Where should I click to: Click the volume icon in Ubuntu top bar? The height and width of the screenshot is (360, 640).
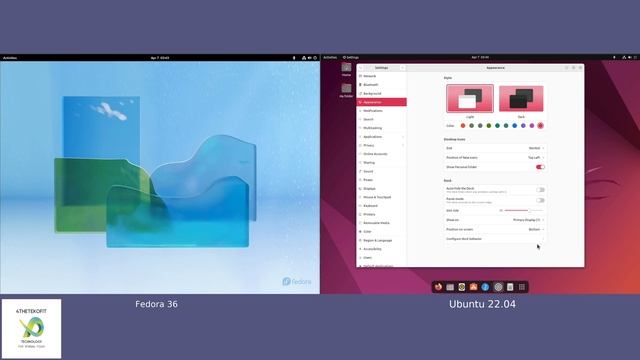click(x=630, y=58)
